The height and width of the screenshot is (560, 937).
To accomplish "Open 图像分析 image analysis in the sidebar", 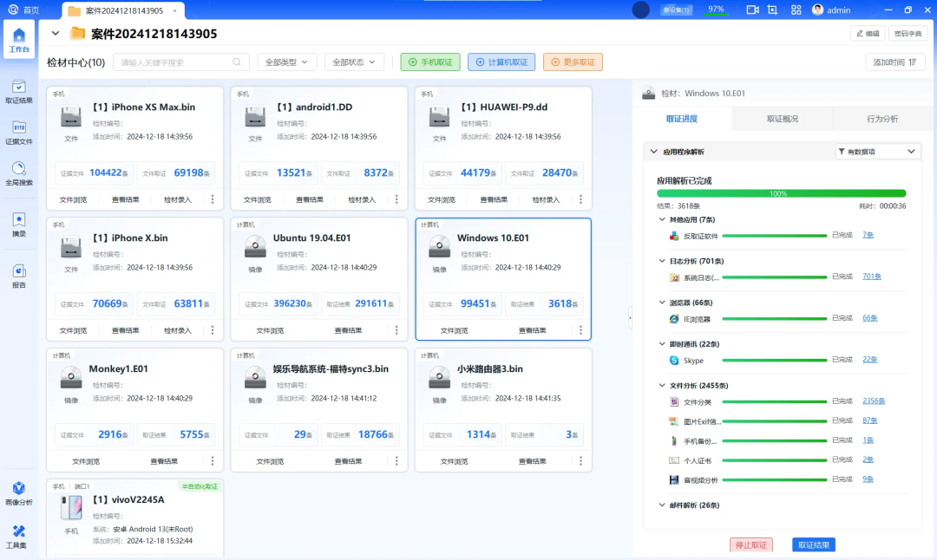I will click(19, 493).
